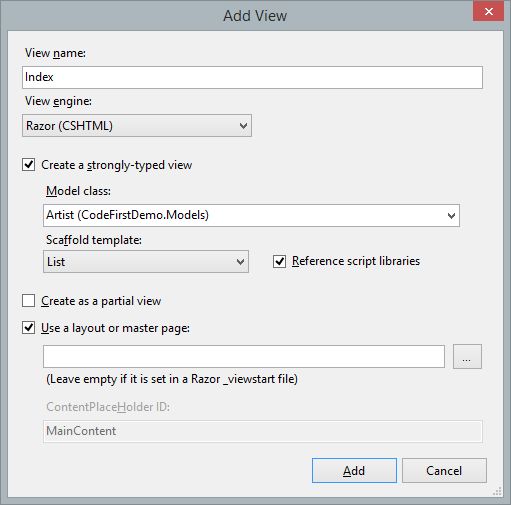Open the Scaffold template List dropdown
511x505 pixels.
click(146, 262)
